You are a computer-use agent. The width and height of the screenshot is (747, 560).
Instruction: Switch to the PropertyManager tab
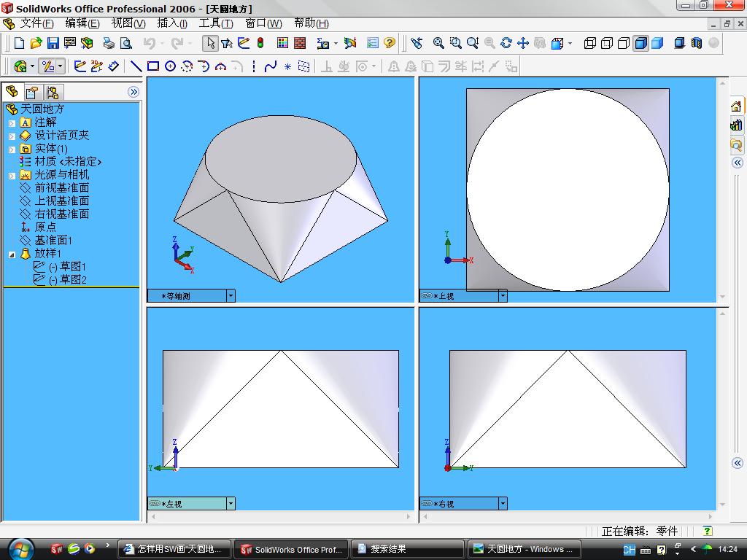[32, 92]
